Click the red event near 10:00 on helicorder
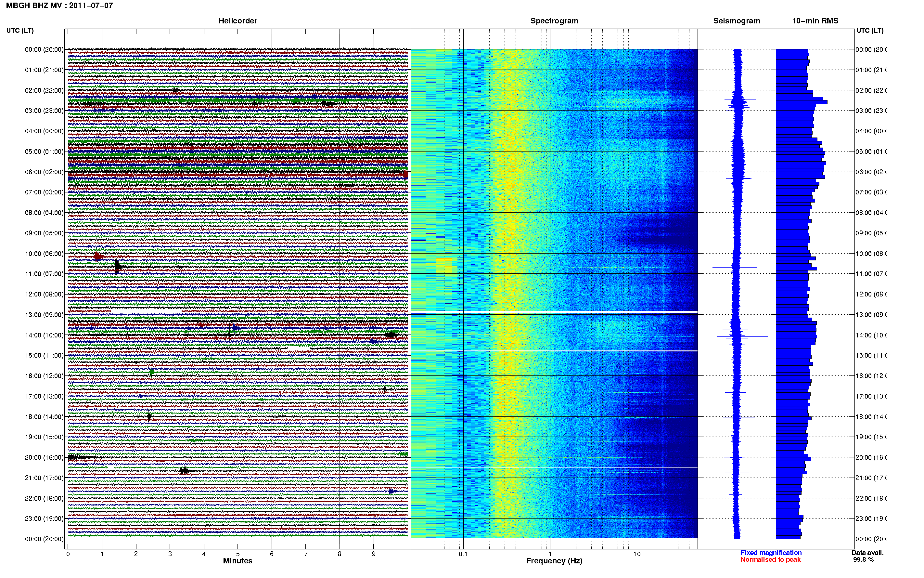 pos(98,256)
